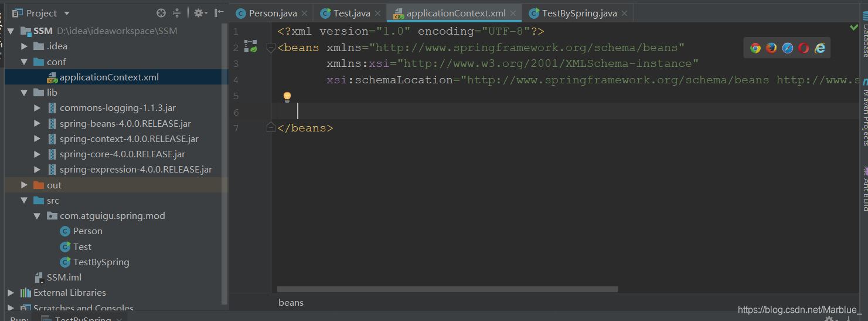Open the Project view dropdown

click(x=66, y=13)
